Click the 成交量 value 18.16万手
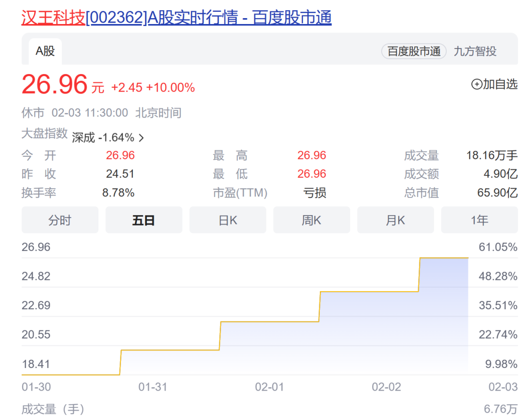Screen dimensions: 529x420 pos(492,155)
